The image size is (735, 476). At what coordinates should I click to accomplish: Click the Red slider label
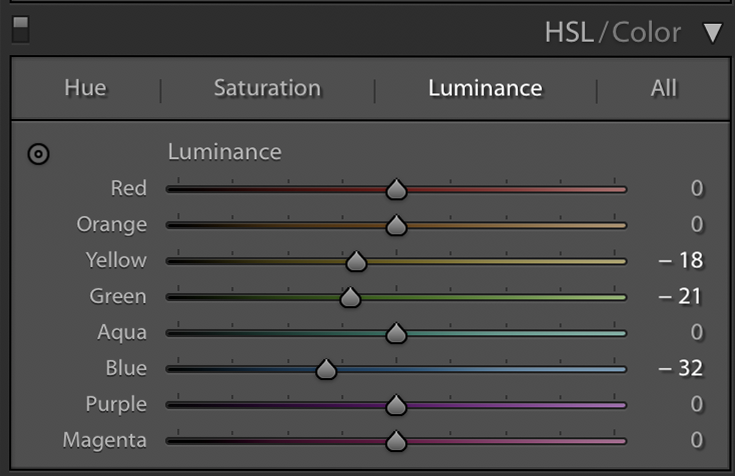click(x=128, y=189)
